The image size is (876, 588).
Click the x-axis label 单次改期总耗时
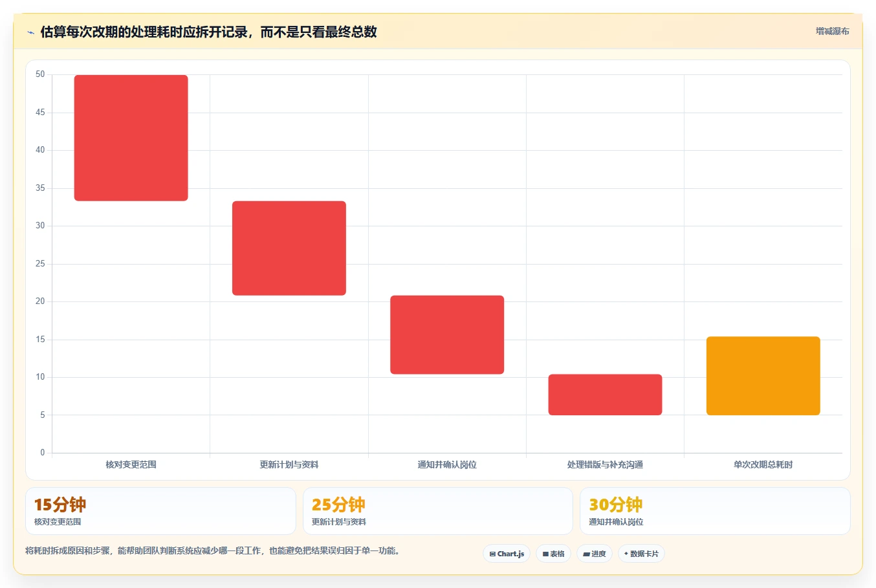pos(763,464)
